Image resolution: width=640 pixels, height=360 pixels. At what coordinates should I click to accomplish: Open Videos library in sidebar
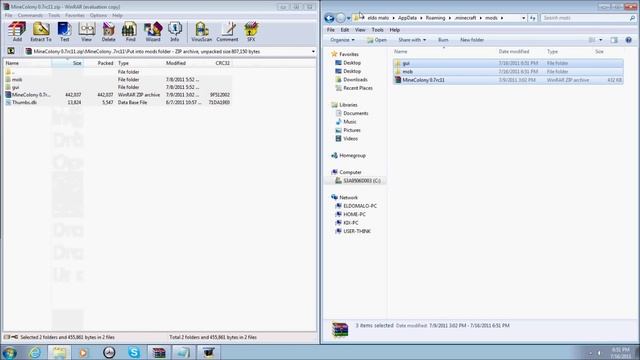pyautogui.click(x=347, y=139)
